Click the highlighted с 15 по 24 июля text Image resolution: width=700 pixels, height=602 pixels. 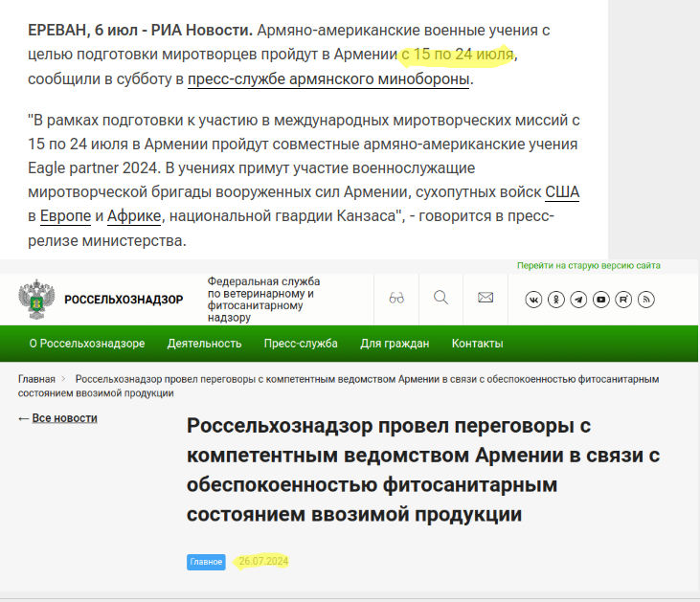pyautogui.click(x=458, y=55)
